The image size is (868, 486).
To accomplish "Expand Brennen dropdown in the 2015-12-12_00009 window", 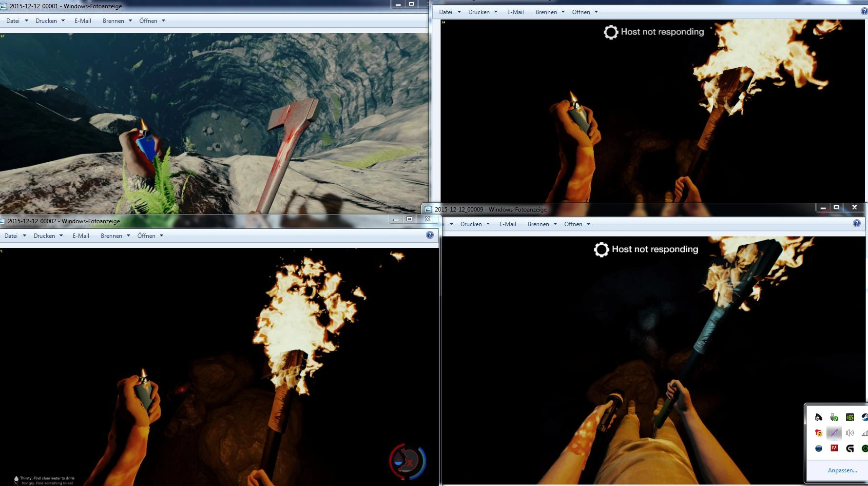I will tap(542, 224).
